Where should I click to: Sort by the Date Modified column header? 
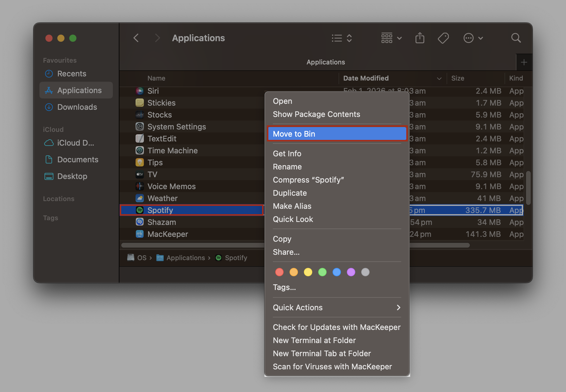366,78
